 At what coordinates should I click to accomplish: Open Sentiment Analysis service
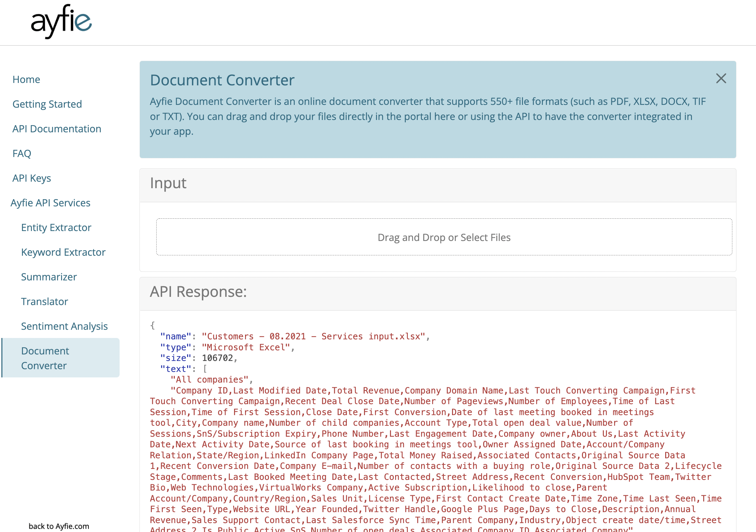click(x=64, y=326)
